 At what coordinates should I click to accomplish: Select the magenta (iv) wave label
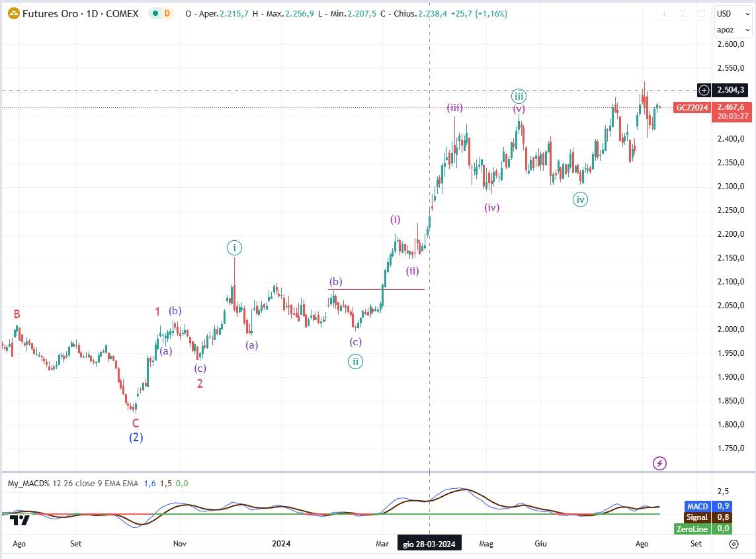[492, 208]
